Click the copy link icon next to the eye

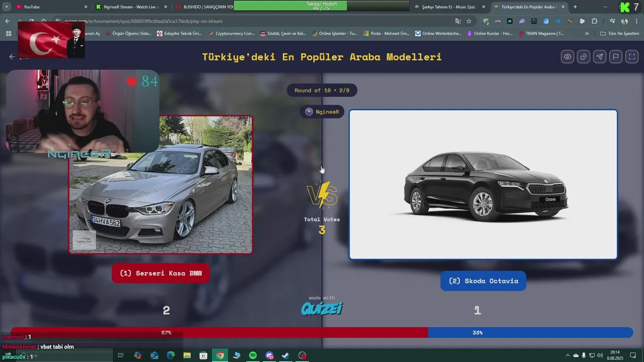(x=584, y=57)
